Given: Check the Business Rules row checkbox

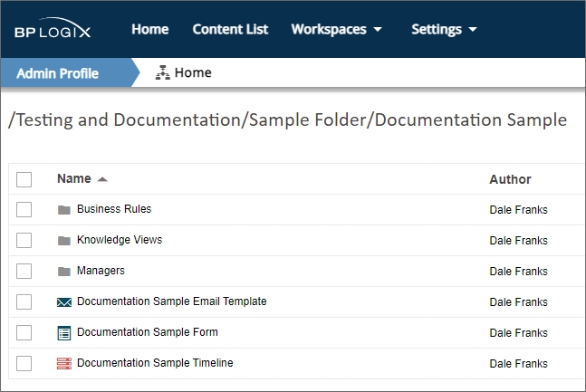Looking at the screenshot, I should 24,210.
